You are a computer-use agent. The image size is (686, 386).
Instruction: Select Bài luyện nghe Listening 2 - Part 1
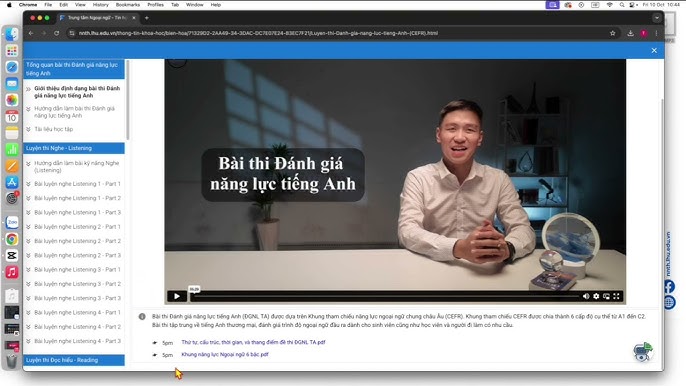click(77, 227)
